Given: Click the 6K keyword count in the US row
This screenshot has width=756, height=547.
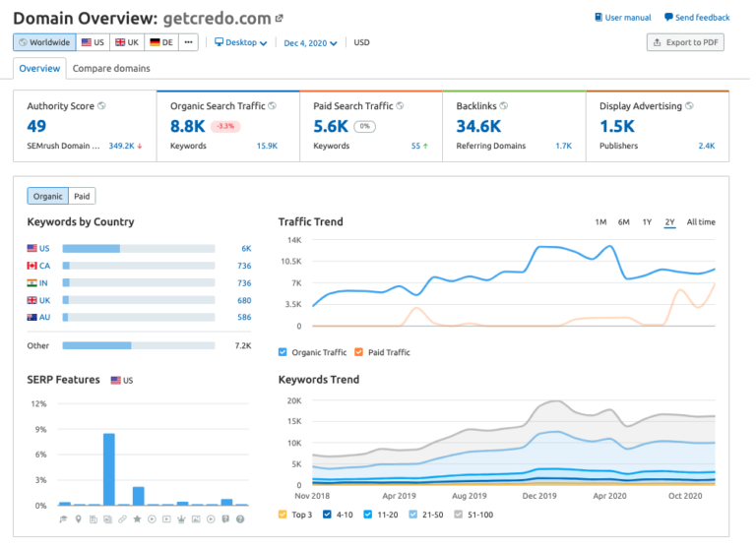Looking at the screenshot, I should pos(246,249).
